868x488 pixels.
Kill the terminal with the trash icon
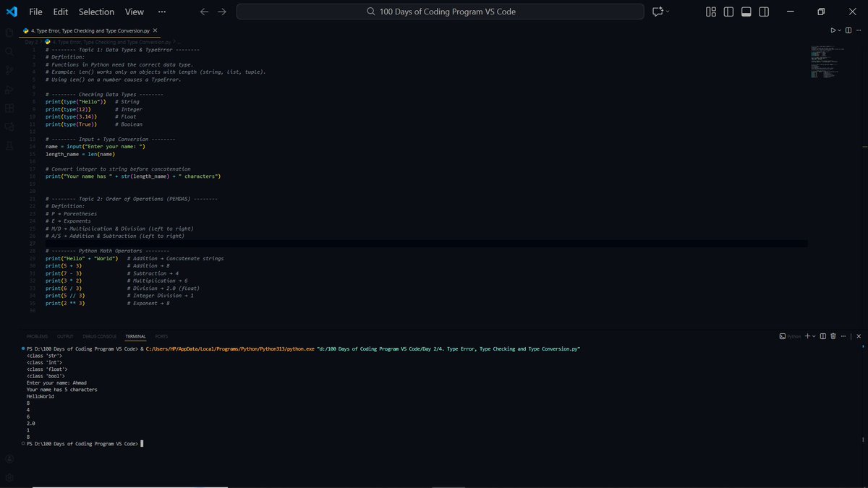coord(833,336)
